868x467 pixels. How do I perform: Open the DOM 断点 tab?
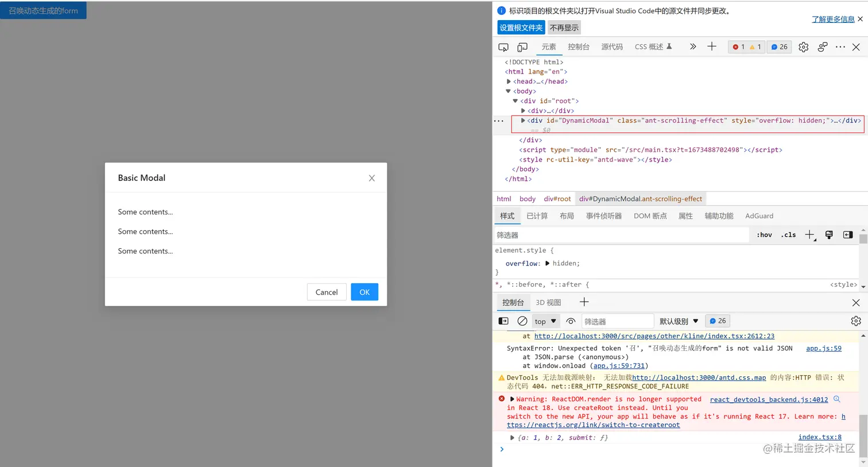pos(650,216)
